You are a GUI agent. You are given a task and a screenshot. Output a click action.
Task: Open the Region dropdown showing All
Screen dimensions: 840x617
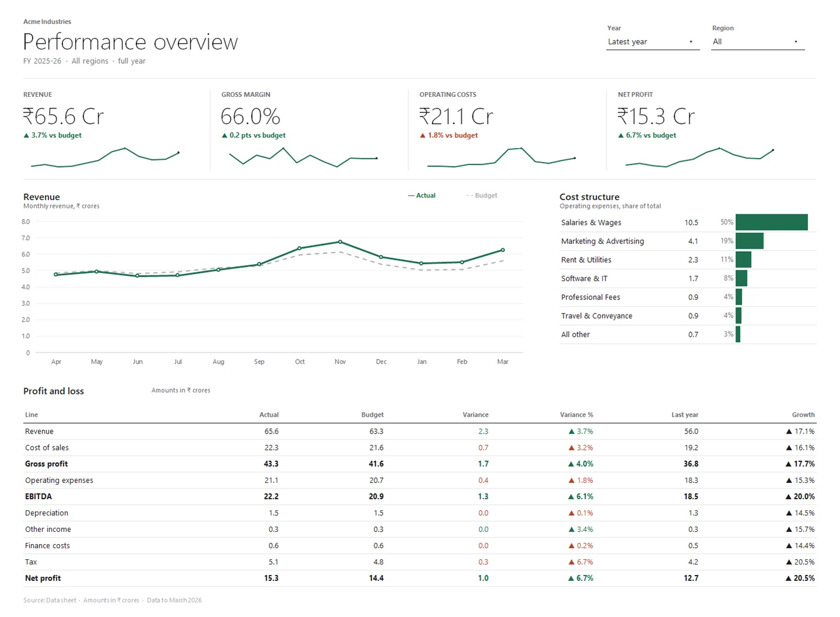tap(758, 42)
